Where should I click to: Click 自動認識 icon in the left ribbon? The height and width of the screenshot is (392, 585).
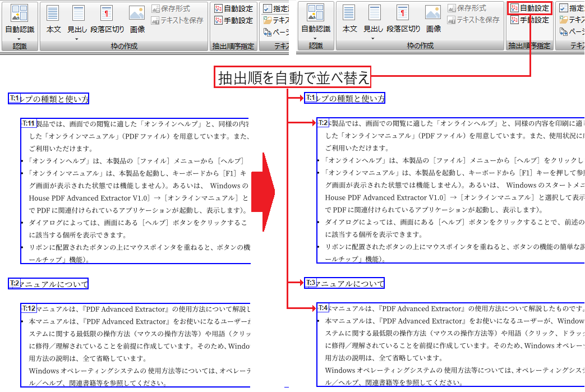click(x=20, y=15)
